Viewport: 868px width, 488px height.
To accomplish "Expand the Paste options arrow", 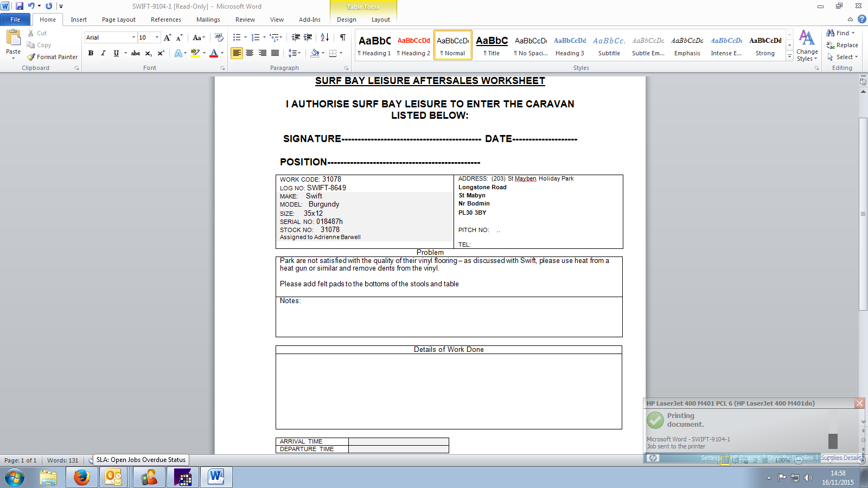I will (x=13, y=57).
